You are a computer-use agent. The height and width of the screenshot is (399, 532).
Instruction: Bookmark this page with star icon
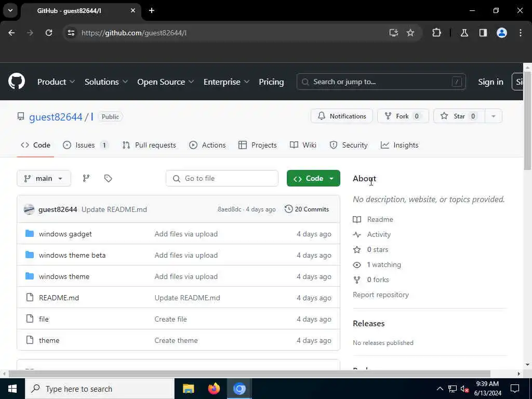pos(410,33)
